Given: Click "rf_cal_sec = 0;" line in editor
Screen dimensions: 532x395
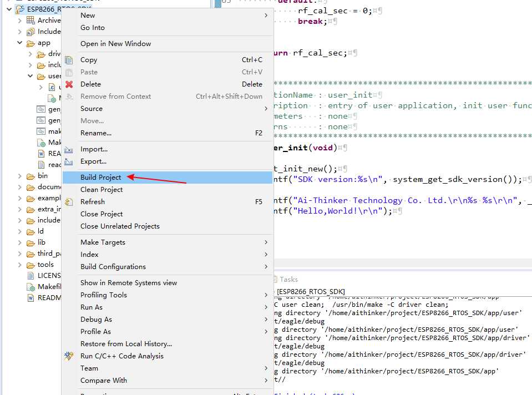Looking at the screenshot, I should [x=335, y=11].
